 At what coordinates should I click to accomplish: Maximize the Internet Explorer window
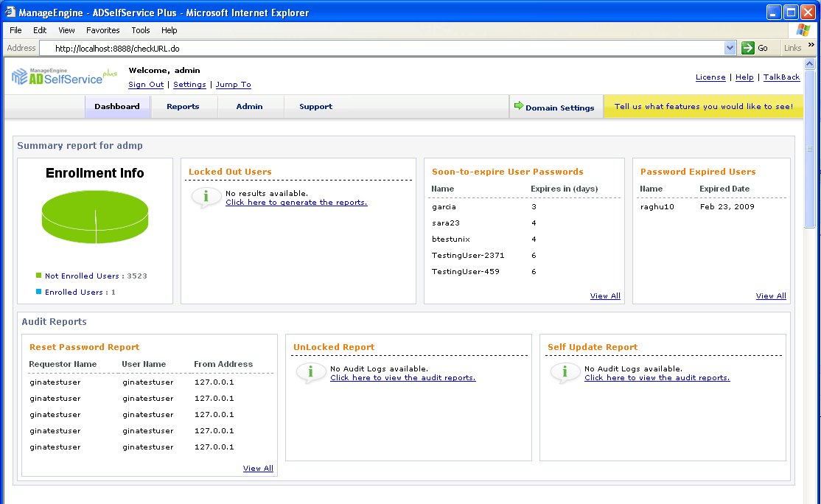click(792, 12)
